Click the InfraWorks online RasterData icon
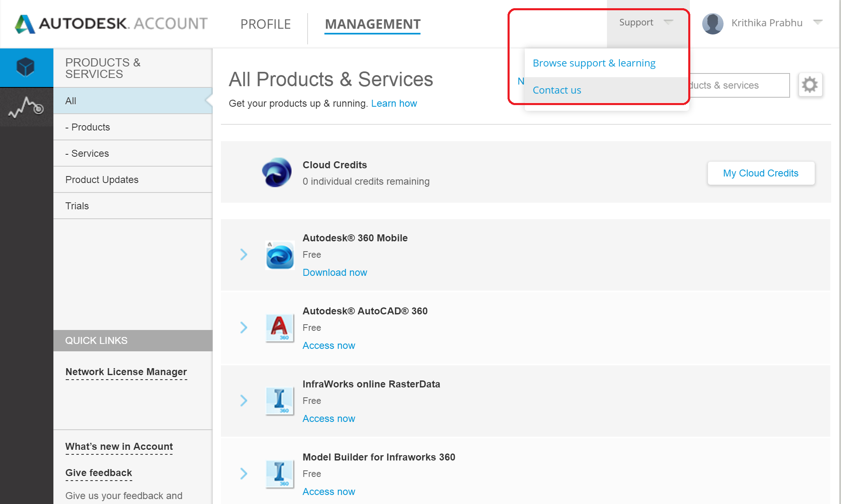 pos(280,401)
